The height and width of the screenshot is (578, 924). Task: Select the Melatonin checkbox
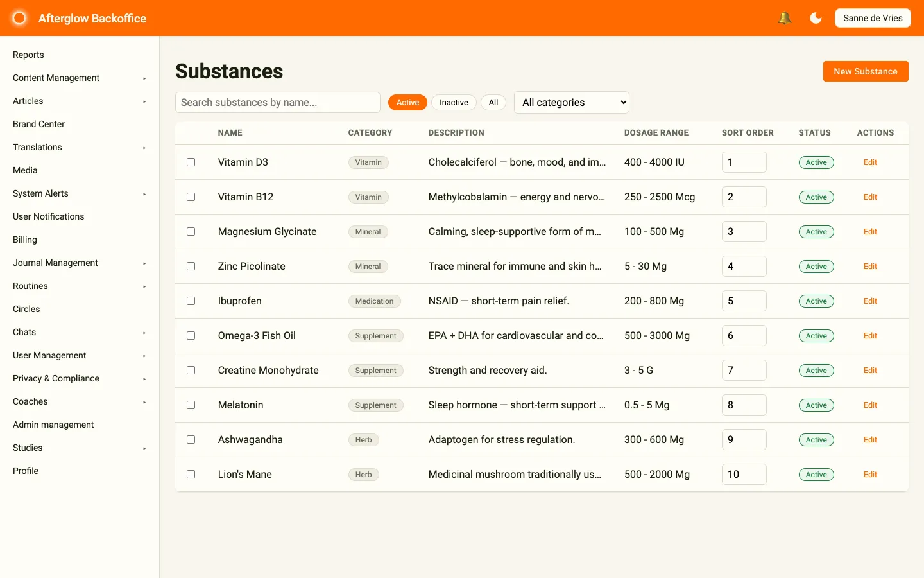coord(191,405)
